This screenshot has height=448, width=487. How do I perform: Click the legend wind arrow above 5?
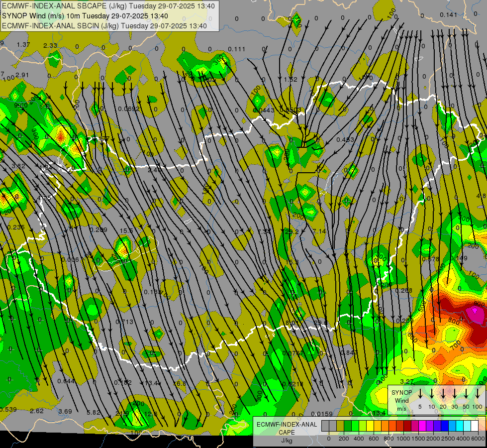click(420, 394)
